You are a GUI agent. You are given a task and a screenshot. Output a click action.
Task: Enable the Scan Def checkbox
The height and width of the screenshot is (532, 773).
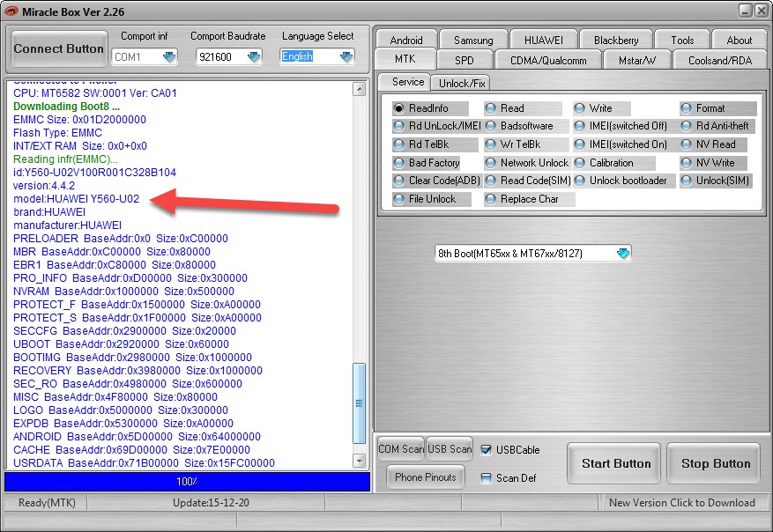pyautogui.click(x=486, y=477)
